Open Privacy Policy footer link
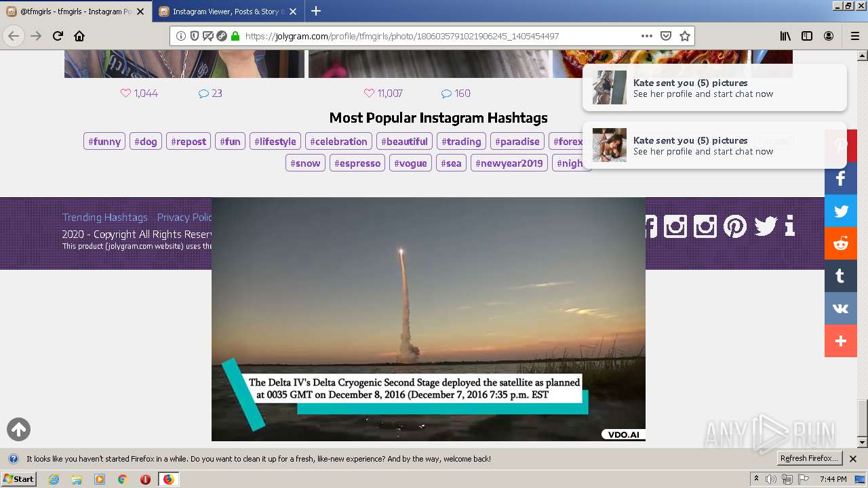 coord(184,218)
